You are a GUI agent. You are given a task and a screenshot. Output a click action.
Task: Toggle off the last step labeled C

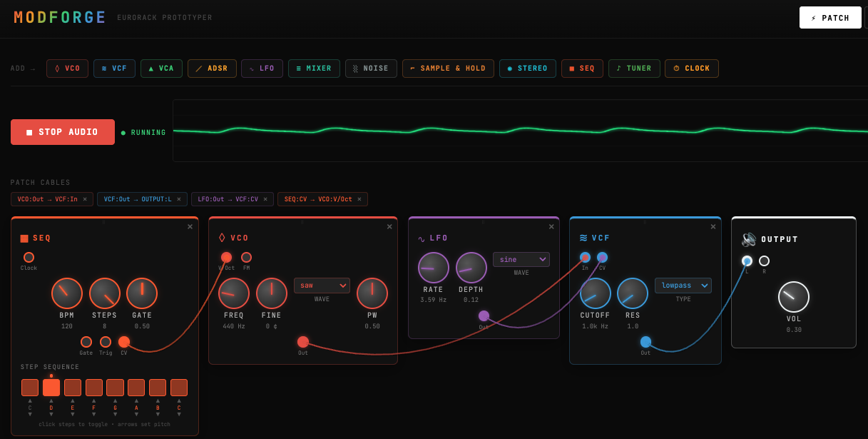(x=178, y=387)
